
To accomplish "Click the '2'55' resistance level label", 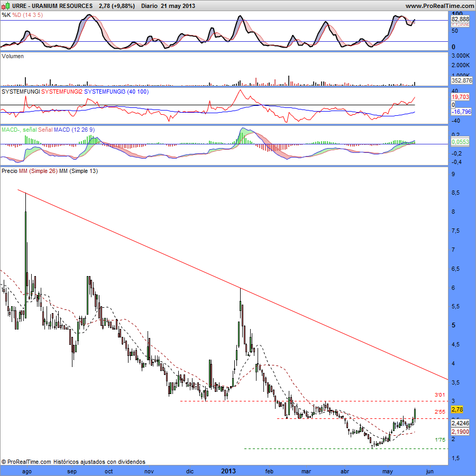I will pos(440,412).
